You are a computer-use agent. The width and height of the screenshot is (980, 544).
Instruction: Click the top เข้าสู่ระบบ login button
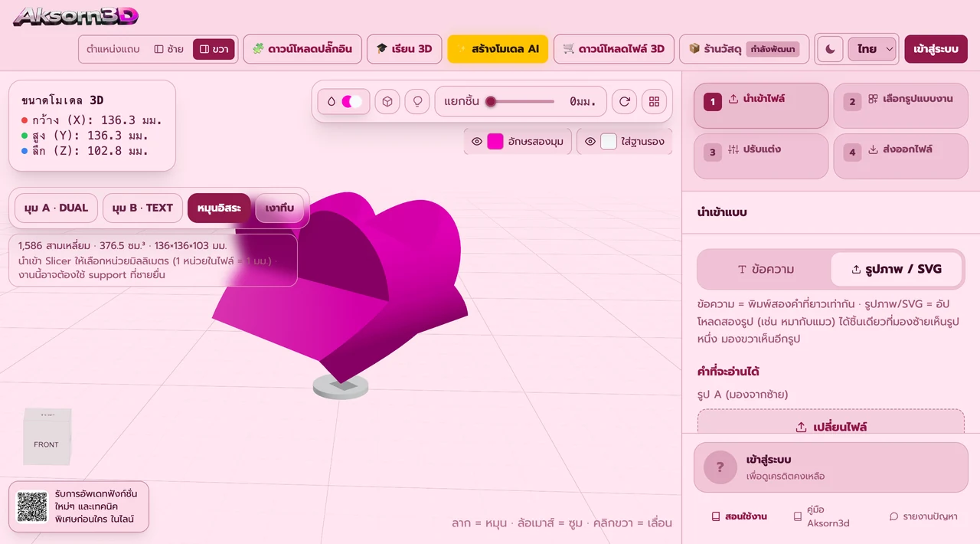click(936, 48)
